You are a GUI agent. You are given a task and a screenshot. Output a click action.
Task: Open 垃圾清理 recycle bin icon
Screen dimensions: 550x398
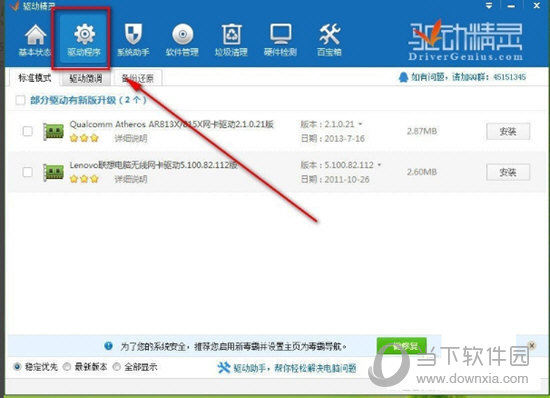click(x=232, y=34)
